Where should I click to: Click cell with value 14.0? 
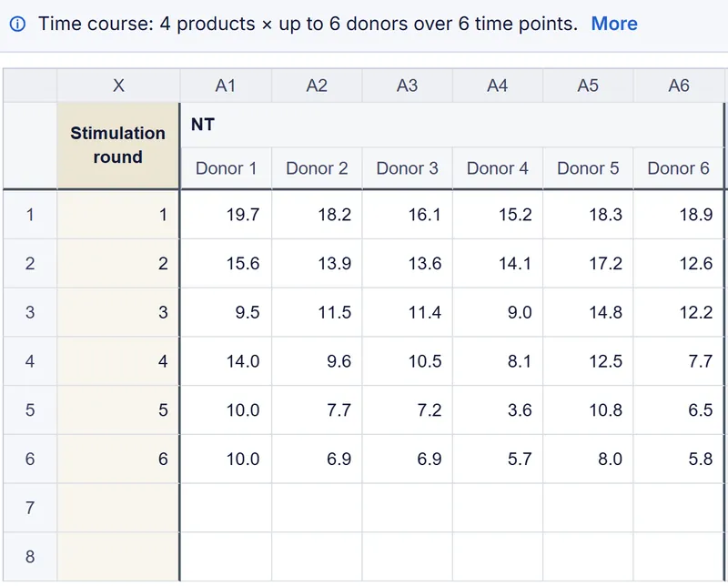(x=226, y=361)
